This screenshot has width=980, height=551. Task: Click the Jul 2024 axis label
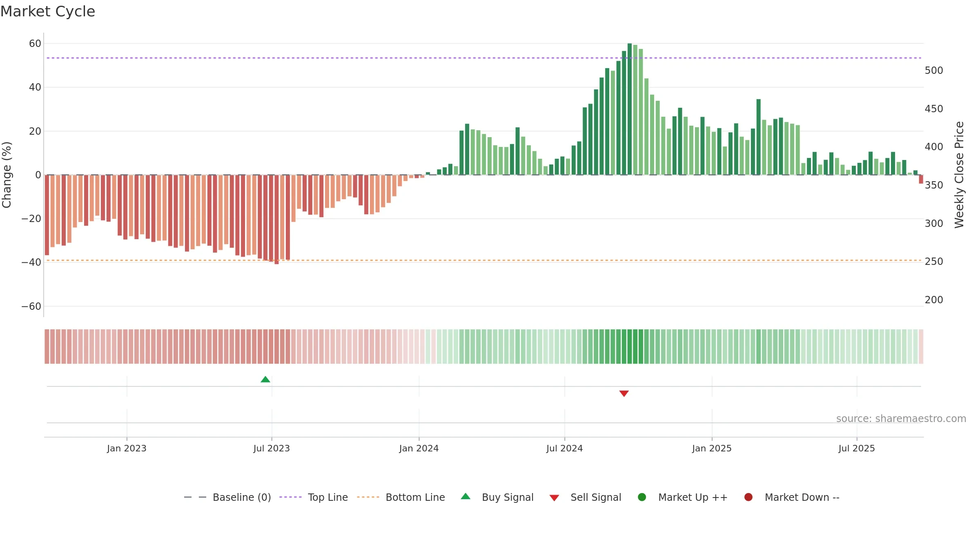point(565,448)
